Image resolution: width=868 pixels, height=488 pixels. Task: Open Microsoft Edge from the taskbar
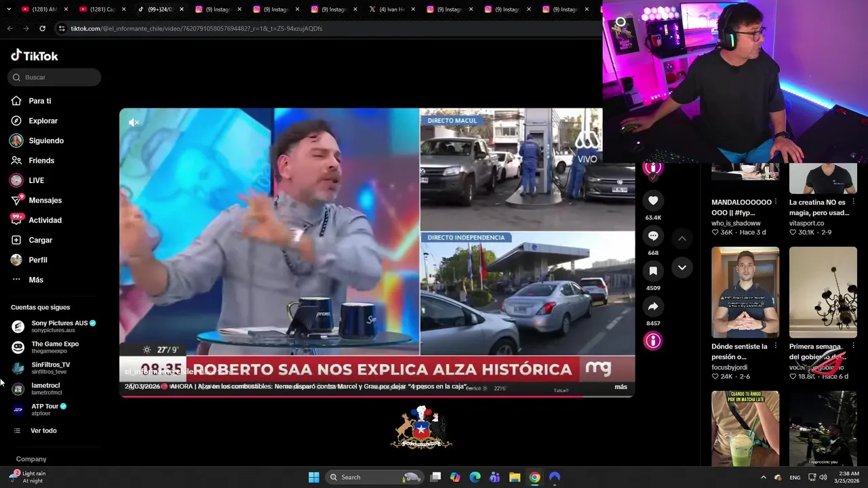coord(475,477)
